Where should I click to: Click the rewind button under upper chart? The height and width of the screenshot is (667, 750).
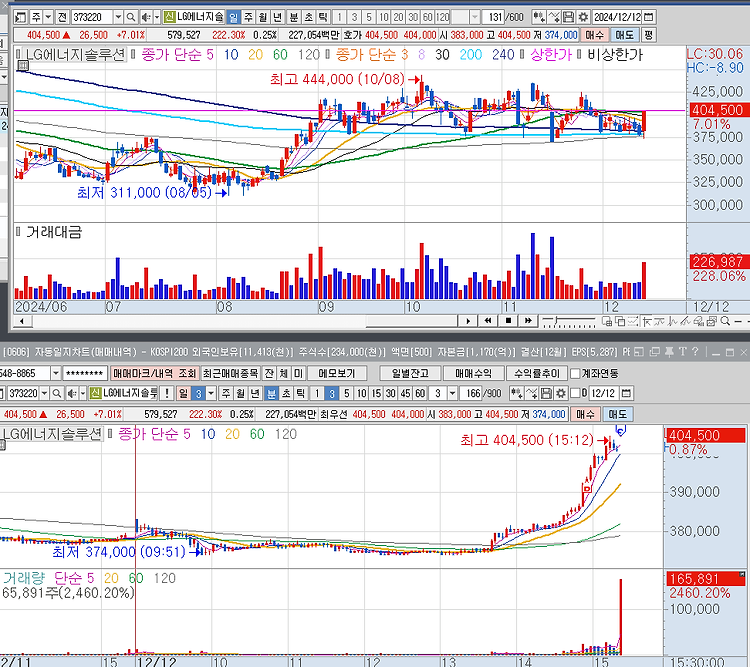(x=487, y=321)
